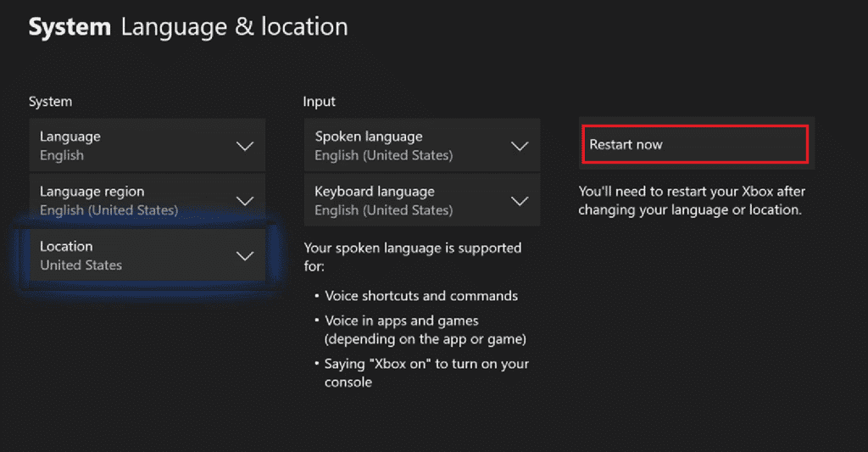Viewport: 868px width, 452px height.
Task: Click the restart-required notice text
Action: point(691,200)
